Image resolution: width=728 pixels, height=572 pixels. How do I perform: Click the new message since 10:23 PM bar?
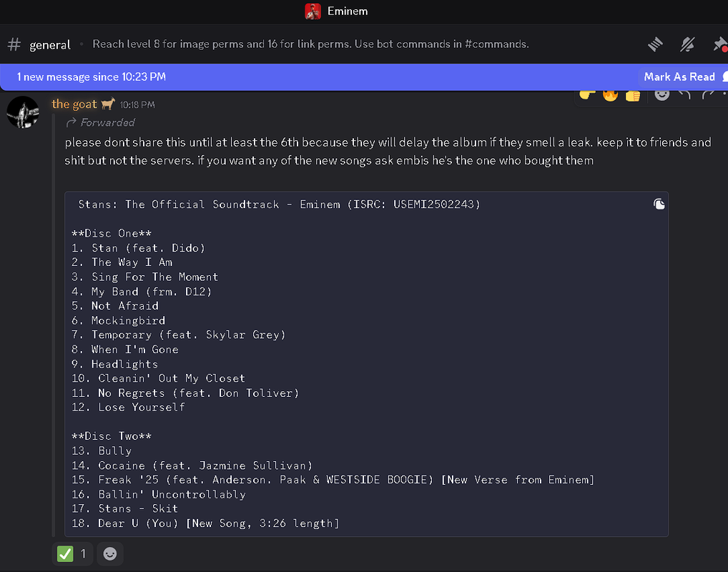point(364,77)
